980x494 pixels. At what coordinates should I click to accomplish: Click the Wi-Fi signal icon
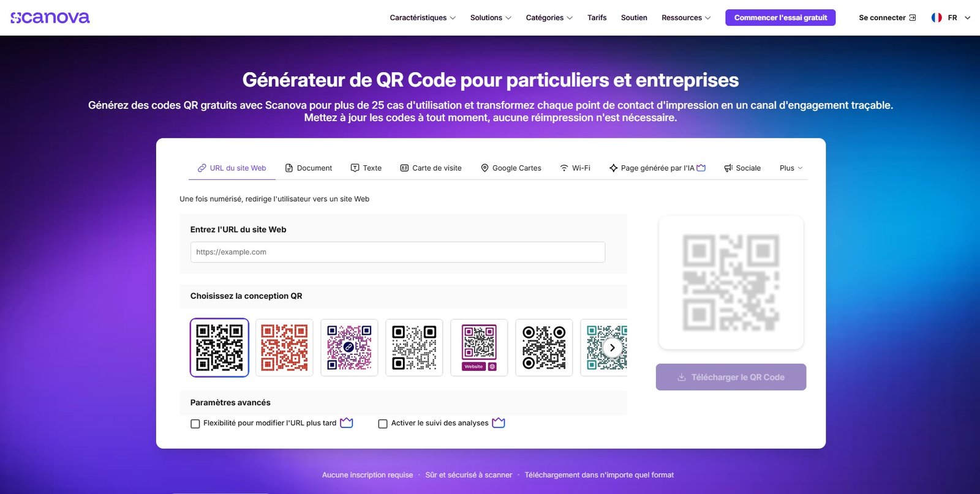[564, 168]
